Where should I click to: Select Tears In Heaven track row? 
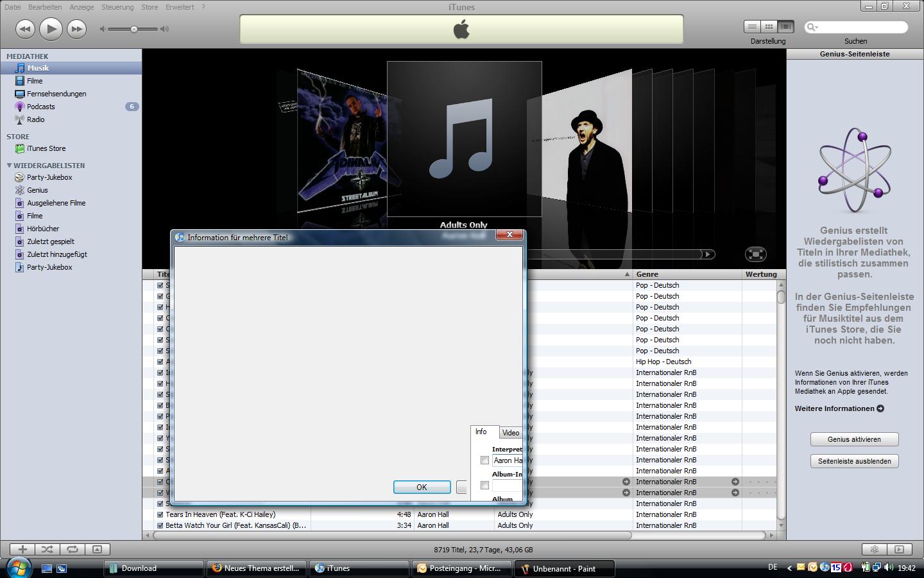(459, 514)
